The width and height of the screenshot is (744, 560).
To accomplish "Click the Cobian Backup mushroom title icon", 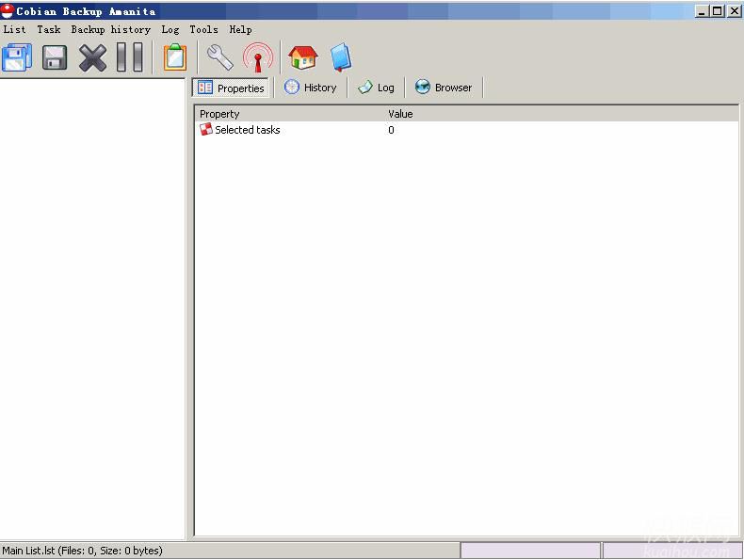I will click(8, 11).
